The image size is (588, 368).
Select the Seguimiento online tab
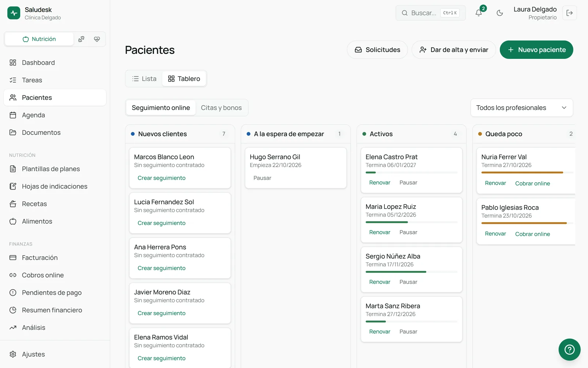[161, 108]
